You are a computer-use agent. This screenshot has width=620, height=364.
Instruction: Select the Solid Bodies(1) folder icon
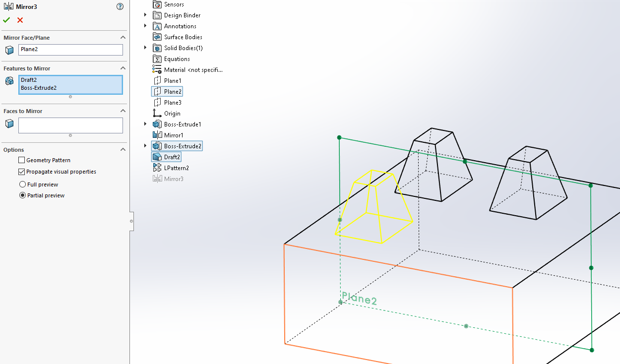coord(157,48)
